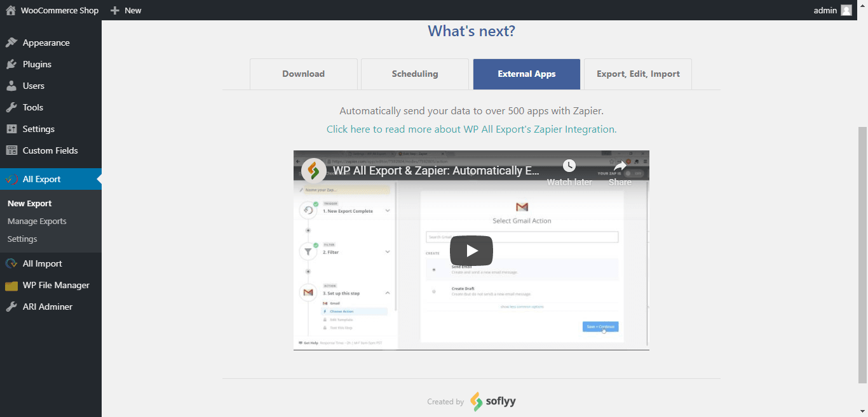Open the Custom Fields menu
This screenshot has width=868, height=417.
point(51,150)
